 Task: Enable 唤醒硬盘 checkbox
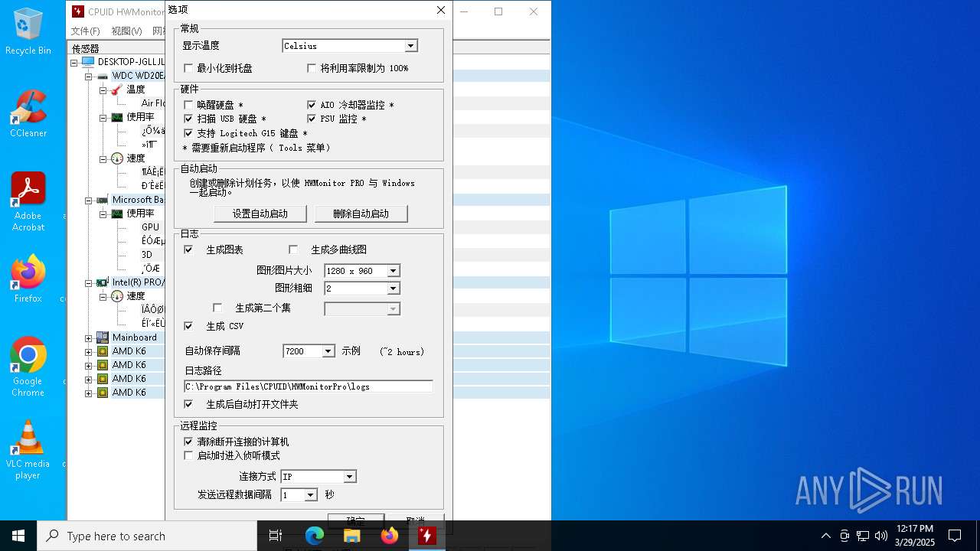tap(188, 105)
